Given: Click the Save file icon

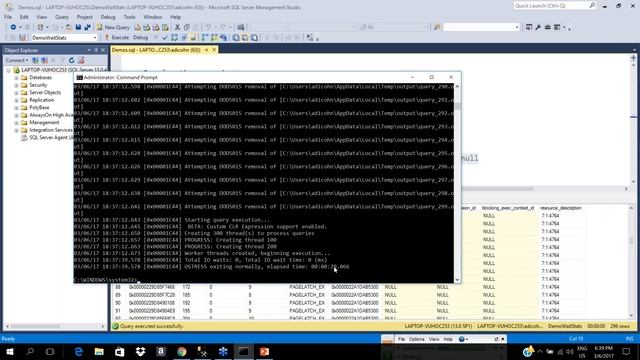Looking at the screenshot, I should tap(78, 27).
